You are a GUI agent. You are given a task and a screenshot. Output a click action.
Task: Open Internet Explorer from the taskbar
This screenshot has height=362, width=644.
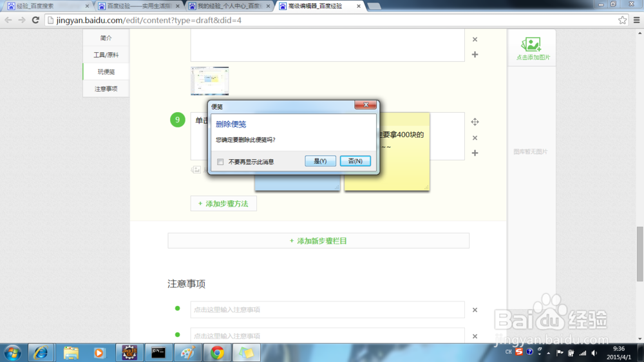[40, 353]
